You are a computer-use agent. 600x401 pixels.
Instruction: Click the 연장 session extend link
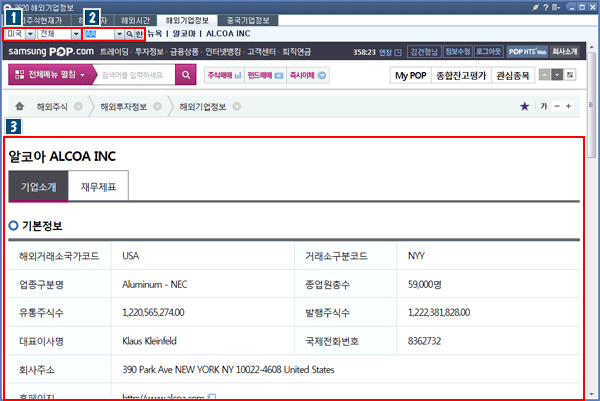tap(390, 52)
